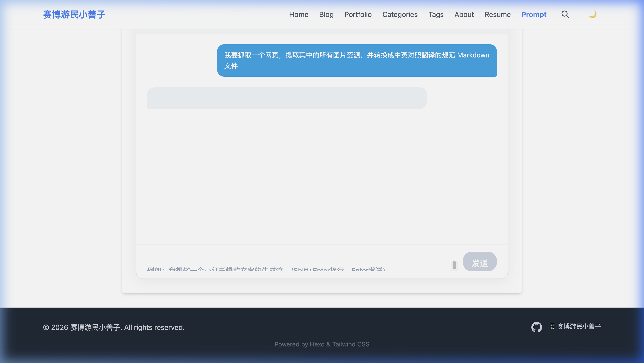Toggle dark mode with moon icon
The image size is (644, 363).
point(592,14)
